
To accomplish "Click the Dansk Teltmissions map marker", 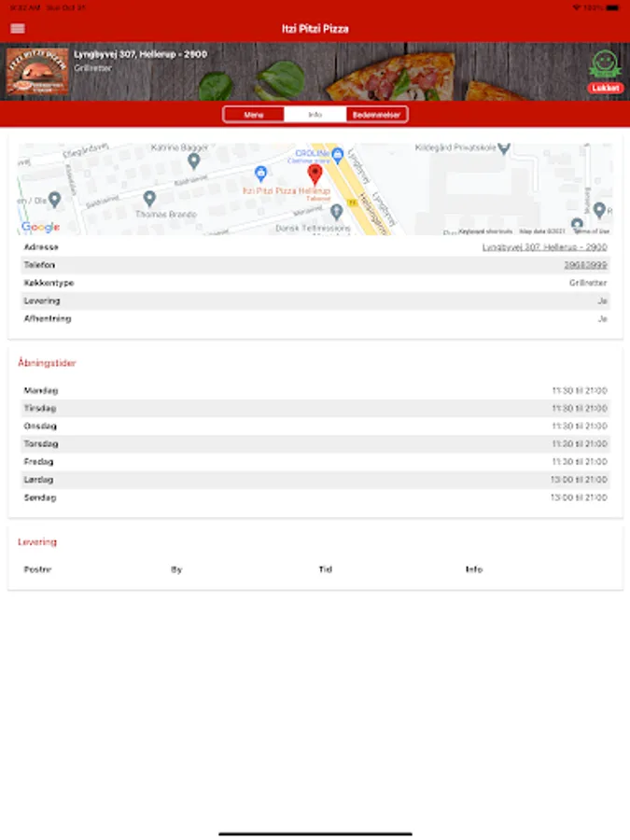I will pos(336,212).
